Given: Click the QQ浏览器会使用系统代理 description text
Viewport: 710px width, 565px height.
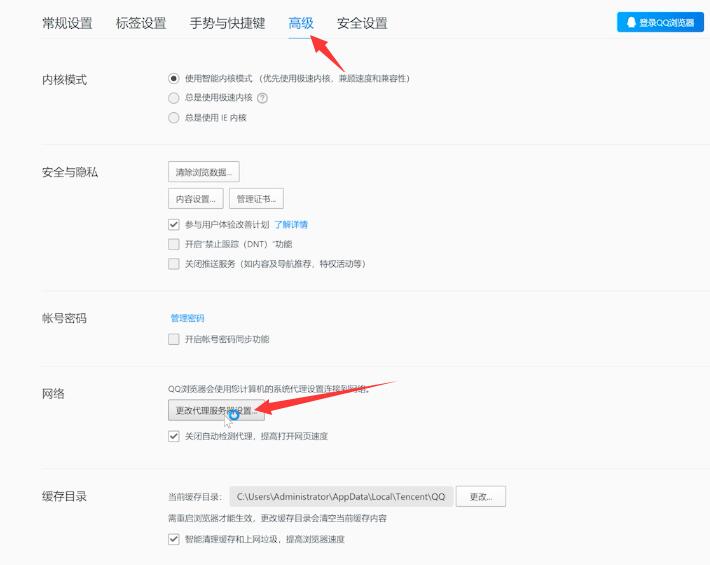Looking at the screenshot, I should pyautogui.click(x=269, y=389).
